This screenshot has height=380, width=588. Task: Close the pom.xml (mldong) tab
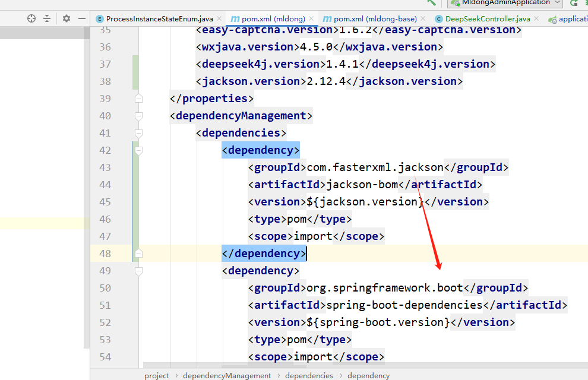point(311,18)
